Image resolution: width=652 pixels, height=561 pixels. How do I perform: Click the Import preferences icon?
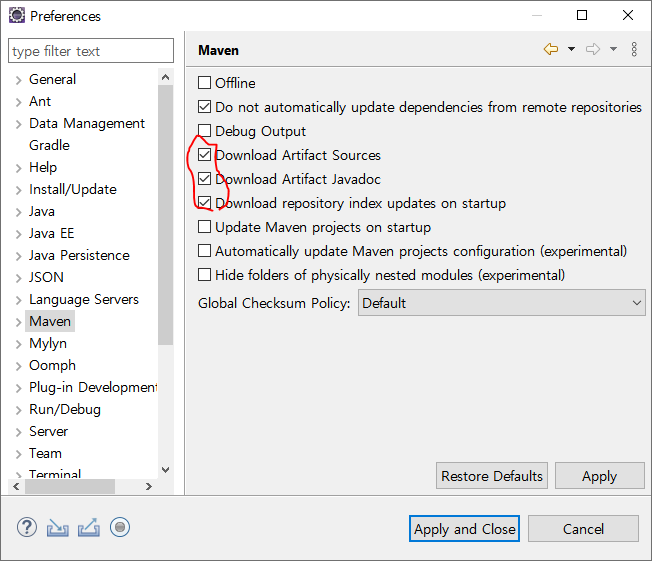point(57,528)
